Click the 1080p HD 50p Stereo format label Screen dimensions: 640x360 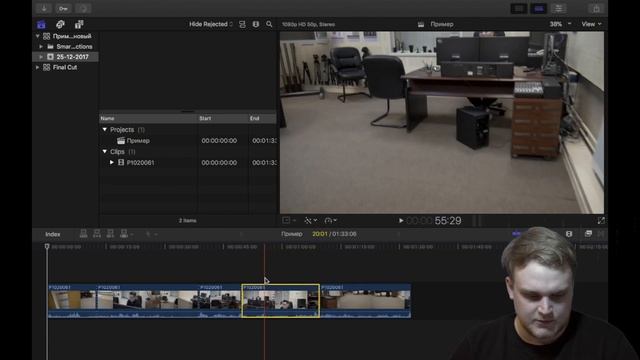pyautogui.click(x=309, y=24)
